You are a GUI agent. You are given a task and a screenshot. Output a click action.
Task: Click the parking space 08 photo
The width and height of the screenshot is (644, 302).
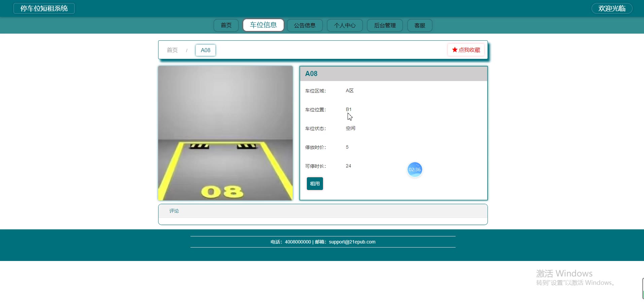[x=225, y=133]
